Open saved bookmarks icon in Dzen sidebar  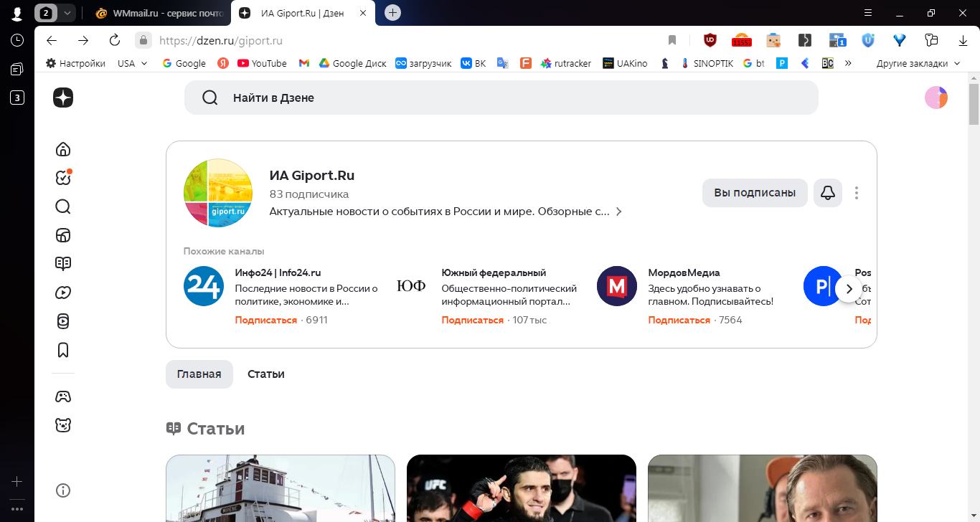pyautogui.click(x=63, y=350)
